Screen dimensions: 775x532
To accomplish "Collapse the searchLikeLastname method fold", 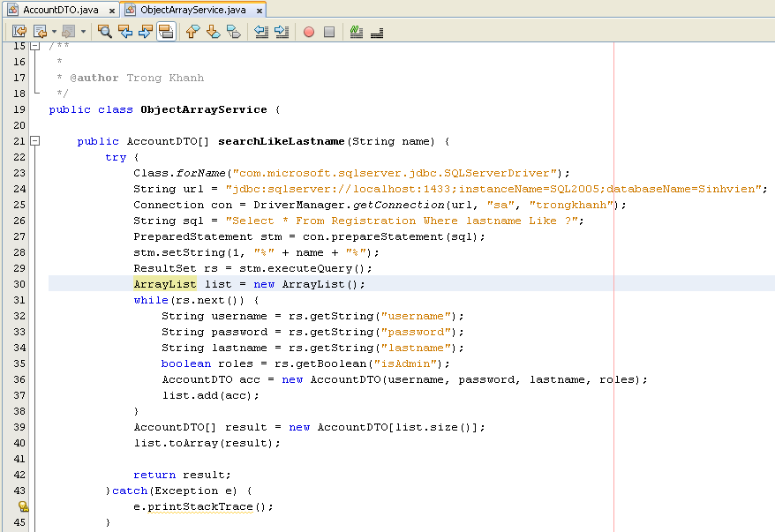I will pos(34,141).
